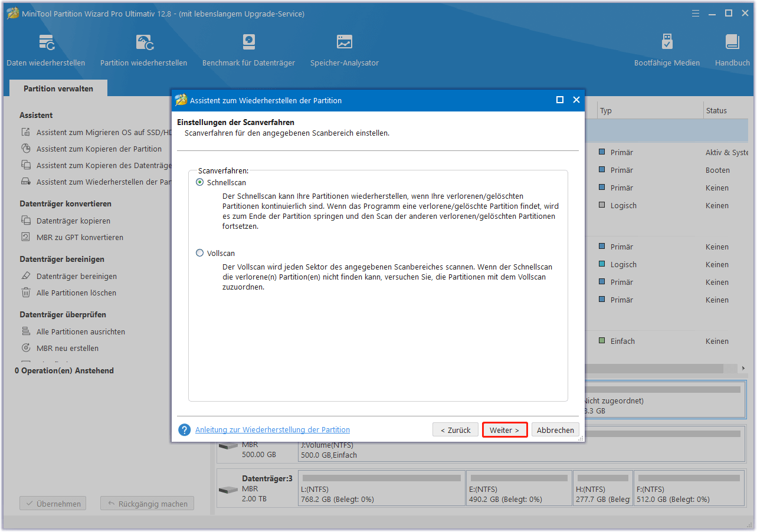This screenshot has width=757, height=532.
Task: Open Daten wiederherstellen tool
Action: pyautogui.click(x=46, y=50)
